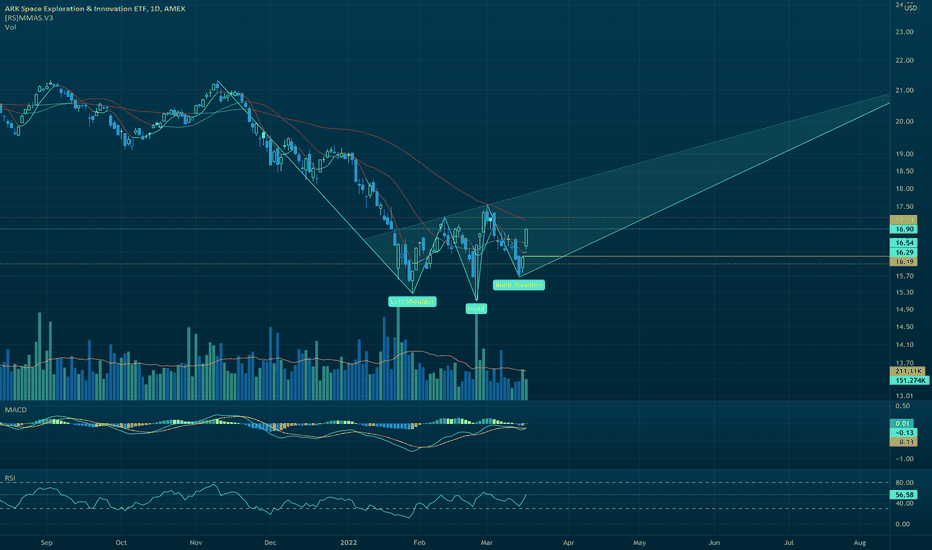Select the RSI pane label
The width and height of the screenshot is (932, 550).
10,478
